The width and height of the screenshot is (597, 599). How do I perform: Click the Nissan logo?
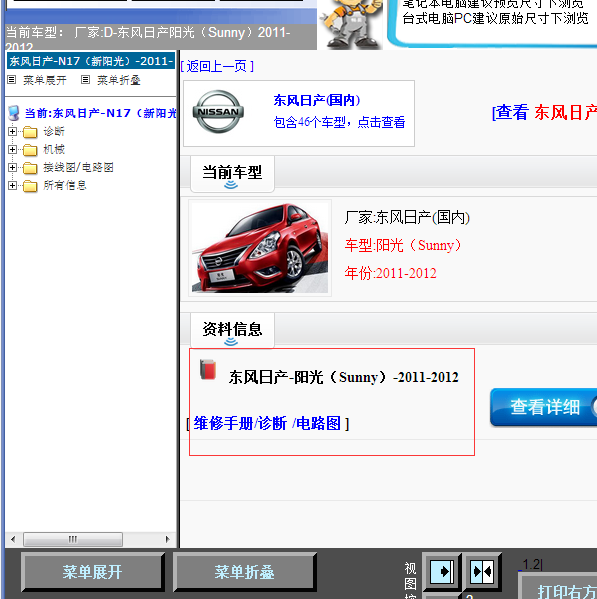[218, 112]
